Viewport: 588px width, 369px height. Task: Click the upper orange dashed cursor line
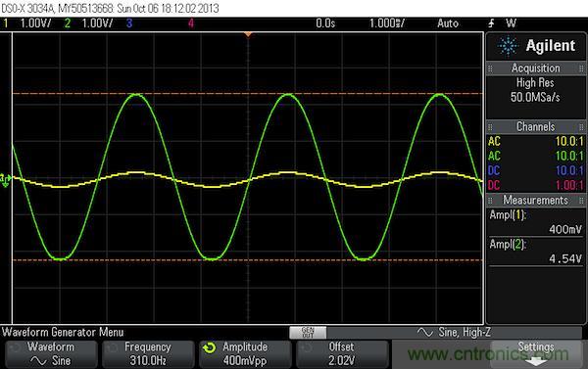tap(248, 93)
